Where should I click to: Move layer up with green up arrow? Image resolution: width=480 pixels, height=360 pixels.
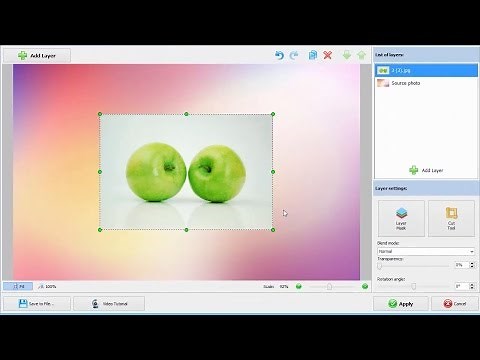pyautogui.click(x=361, y=55)
